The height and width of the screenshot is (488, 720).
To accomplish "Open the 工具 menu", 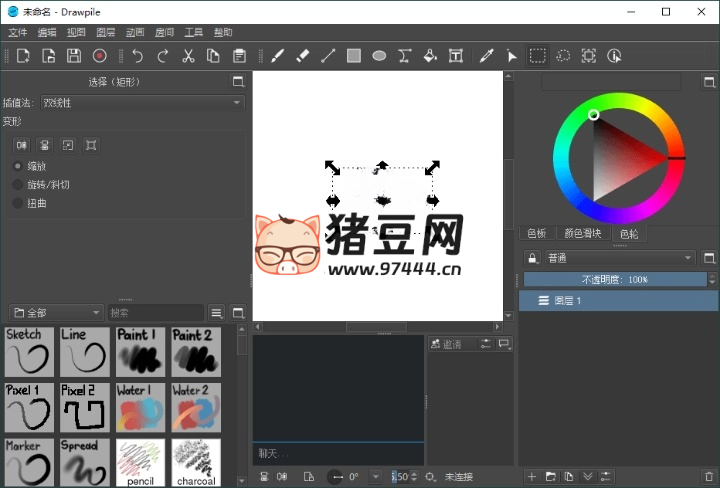I will pos(194,32).
